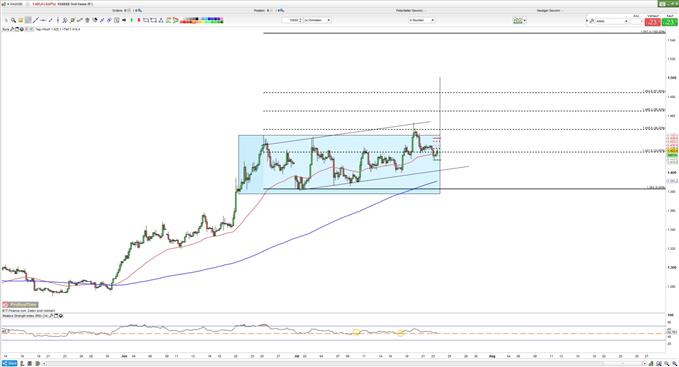Click the quantity field above sell button
This screenshot has width=679, height=367.
coord(636,21)
